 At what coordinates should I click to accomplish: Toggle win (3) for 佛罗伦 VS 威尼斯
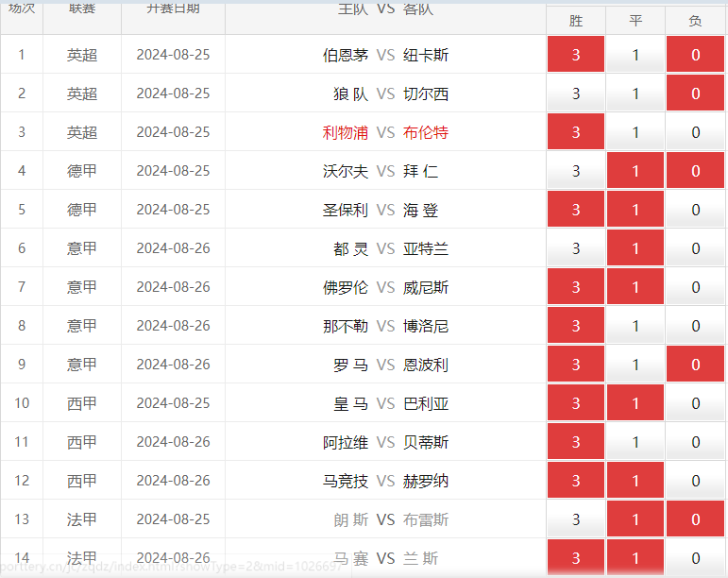pyautogui.click(x=576, y=287)
